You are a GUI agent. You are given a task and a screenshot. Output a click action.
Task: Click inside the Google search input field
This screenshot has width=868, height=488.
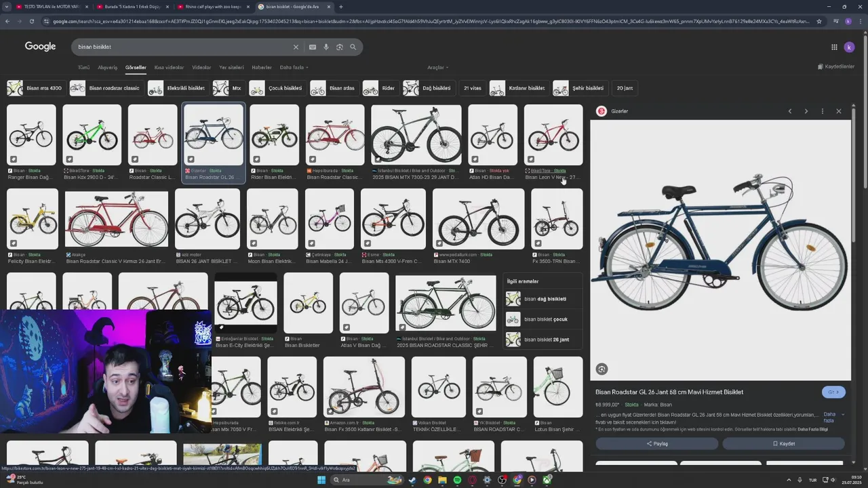(183, 47)
